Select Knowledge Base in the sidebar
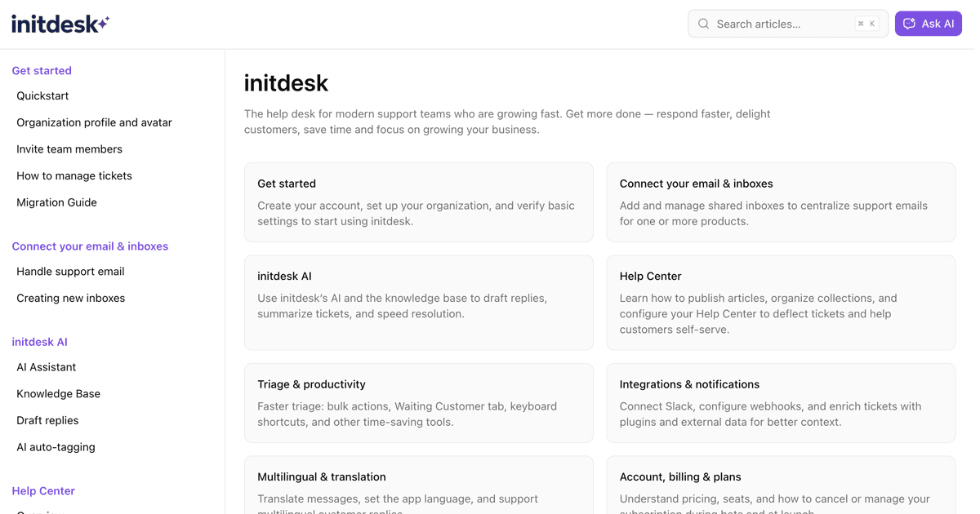 [58, 393]
